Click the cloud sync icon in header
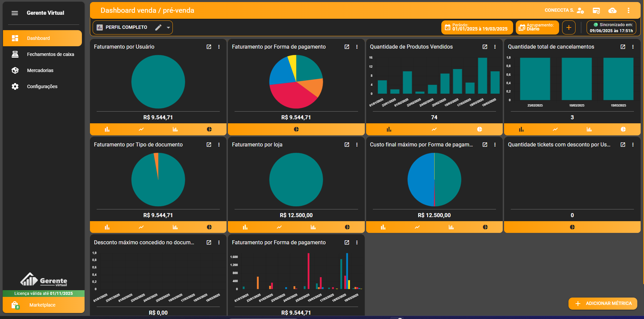This screenshot has width=644, height=319. point(612,11)
